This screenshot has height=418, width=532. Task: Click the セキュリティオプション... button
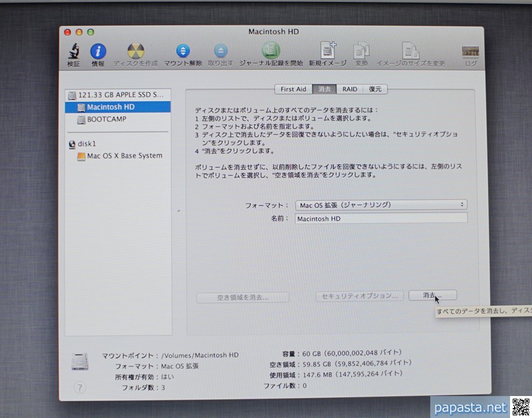(359, 296)
